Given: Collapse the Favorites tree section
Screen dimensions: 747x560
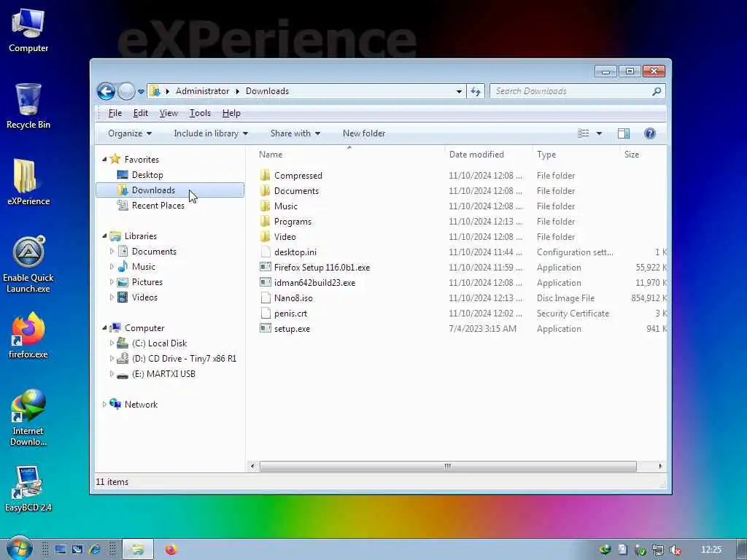Looking at the screenshot, I should pyautogui.click(x=104, y=160).
